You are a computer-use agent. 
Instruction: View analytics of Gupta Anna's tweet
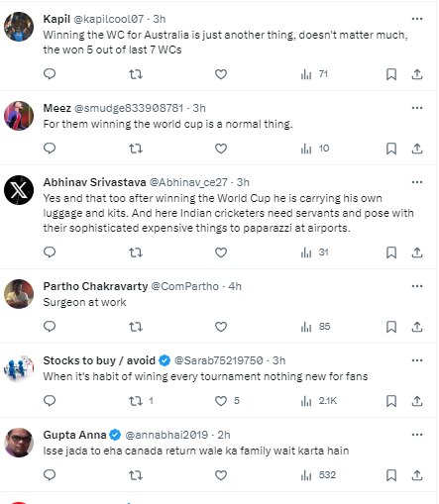pos(318,475)
